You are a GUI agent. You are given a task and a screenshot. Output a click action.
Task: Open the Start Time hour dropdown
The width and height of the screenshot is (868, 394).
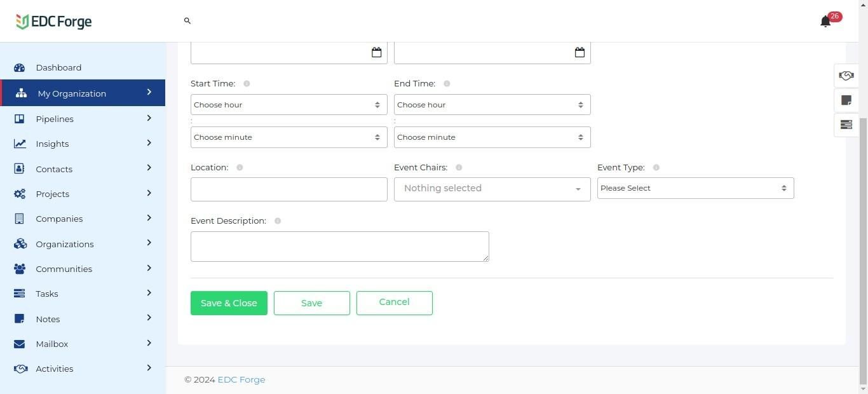(x=288, y=105)
